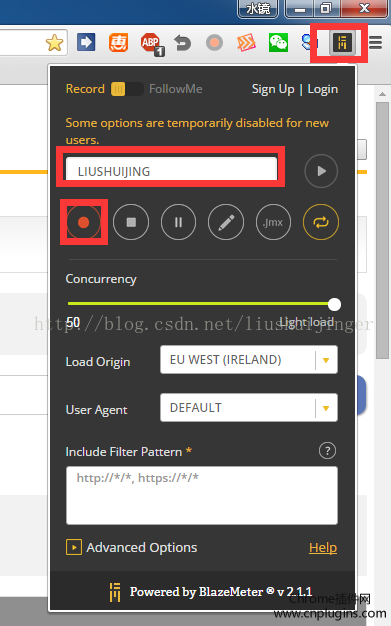Viewport: 391px width, 626px height.
Task: Open the Login link
Action: (323, 89)
